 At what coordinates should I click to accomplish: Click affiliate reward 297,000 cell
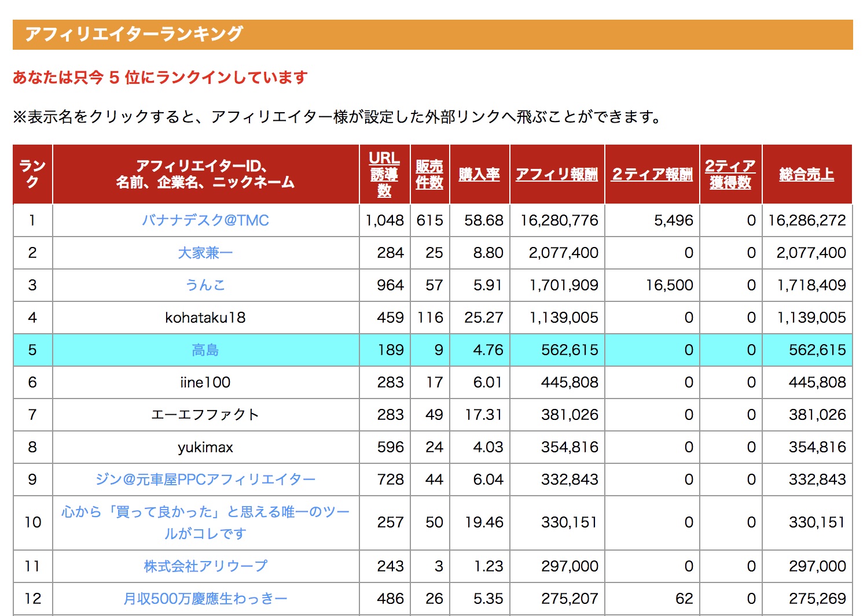[557, 566]
